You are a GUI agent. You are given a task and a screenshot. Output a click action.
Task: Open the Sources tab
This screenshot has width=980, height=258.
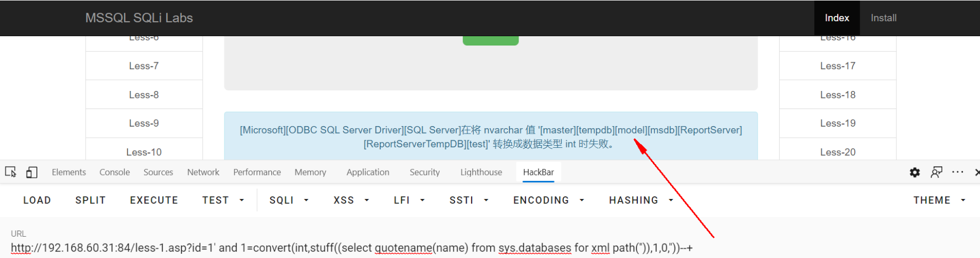(x=158, y=172)
